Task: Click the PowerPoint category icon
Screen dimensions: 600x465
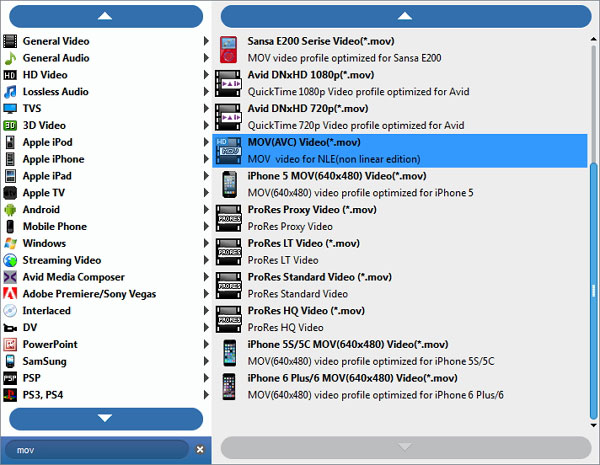Action: [x=10, y=344]
